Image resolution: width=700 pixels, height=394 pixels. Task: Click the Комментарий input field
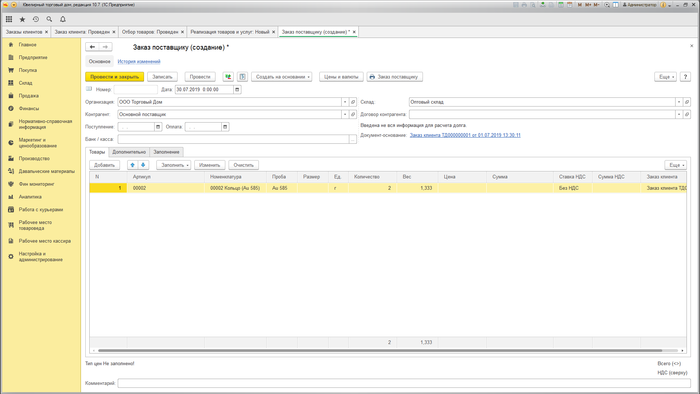point(404,383)
